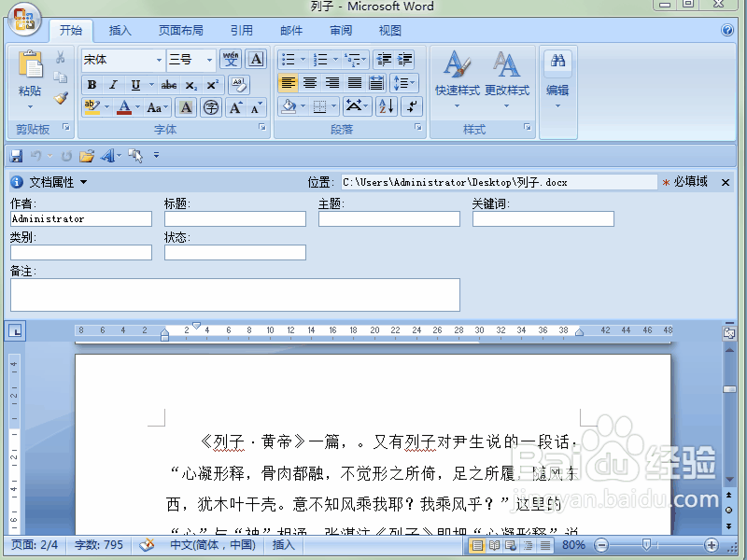Toggle italic formatting
This screenshot has width=747, height=560.
click(112, 84)
